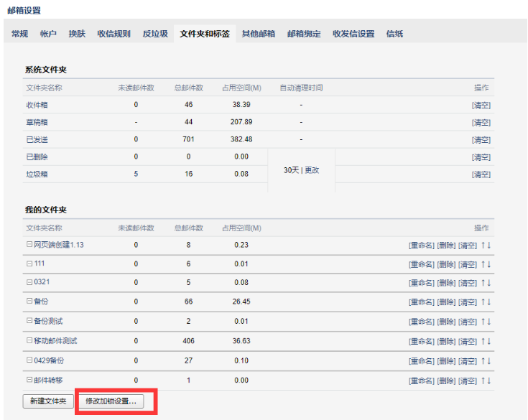
Task: Move the 备份测试 folder down
Action: click(489, 322)
